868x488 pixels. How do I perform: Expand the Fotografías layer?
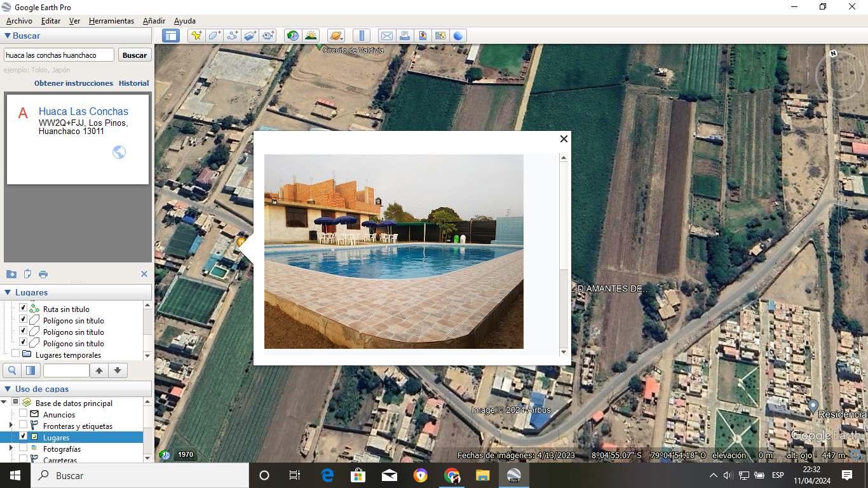[x=11, y=448]
